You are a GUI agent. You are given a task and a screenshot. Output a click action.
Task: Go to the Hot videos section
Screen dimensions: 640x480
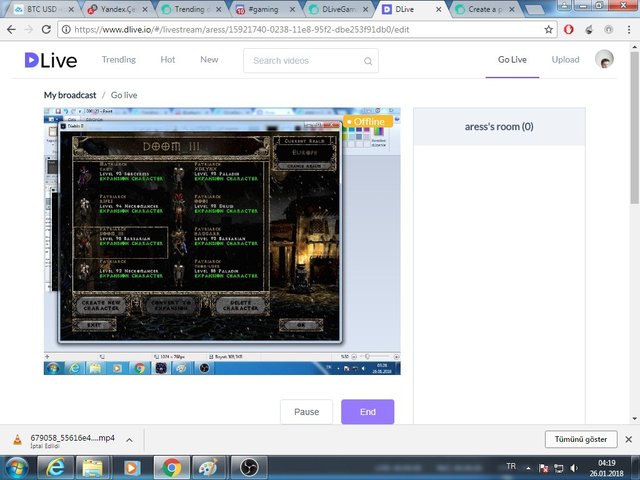click(167, 60)
